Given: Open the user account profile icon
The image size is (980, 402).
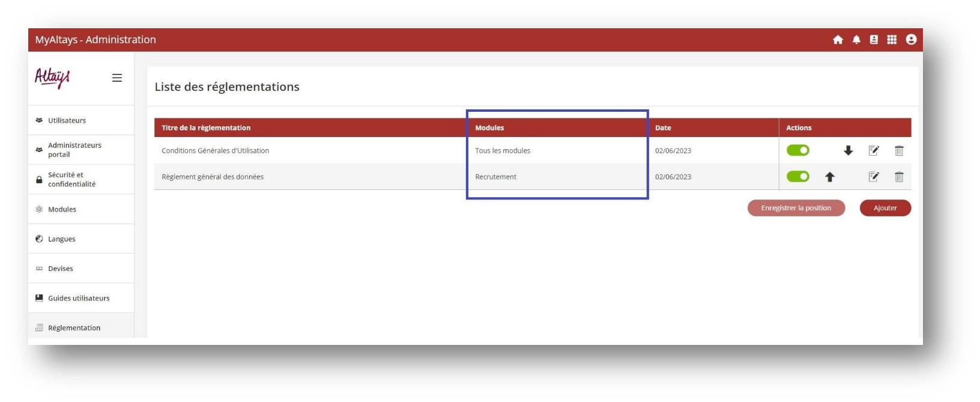Looking at the screenshot, I should (911, 40).
